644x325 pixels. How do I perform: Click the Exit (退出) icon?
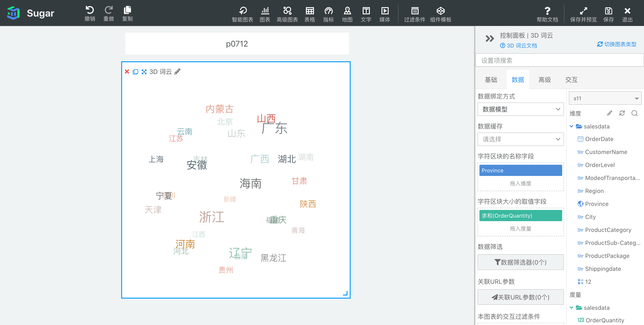coord(627,14)
